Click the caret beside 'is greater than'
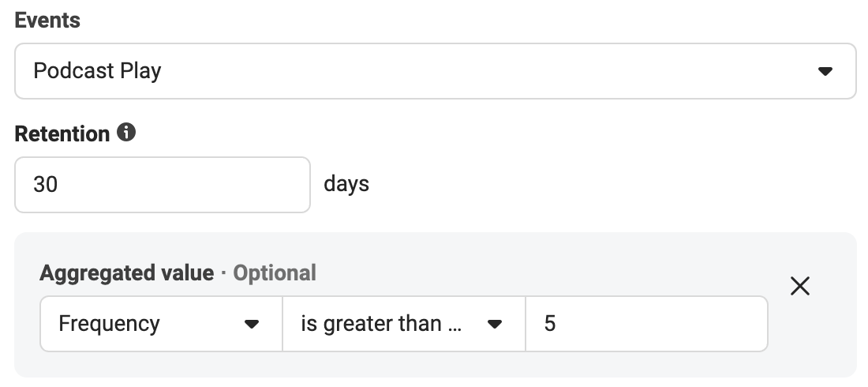The image size is (868, 387). point(494,324)
